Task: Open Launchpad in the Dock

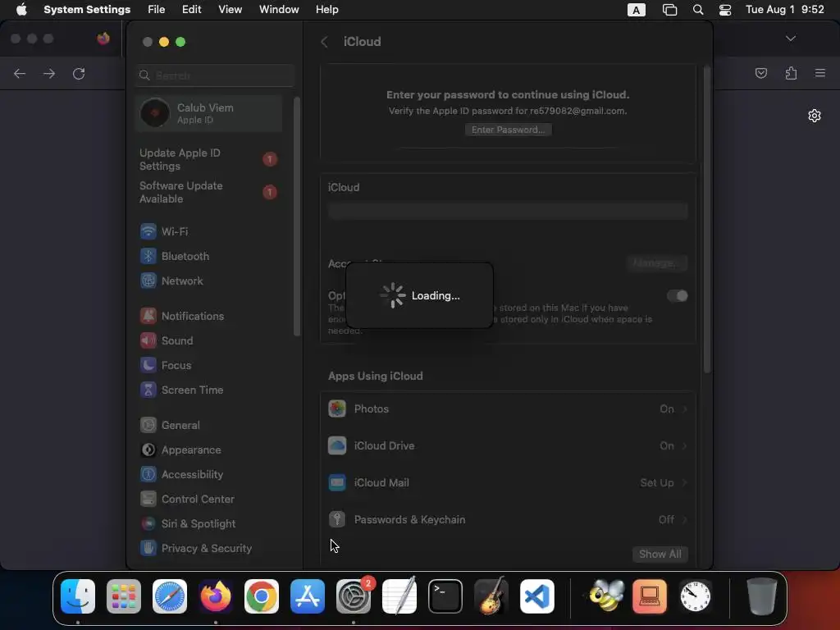Action: click(124, 596)
